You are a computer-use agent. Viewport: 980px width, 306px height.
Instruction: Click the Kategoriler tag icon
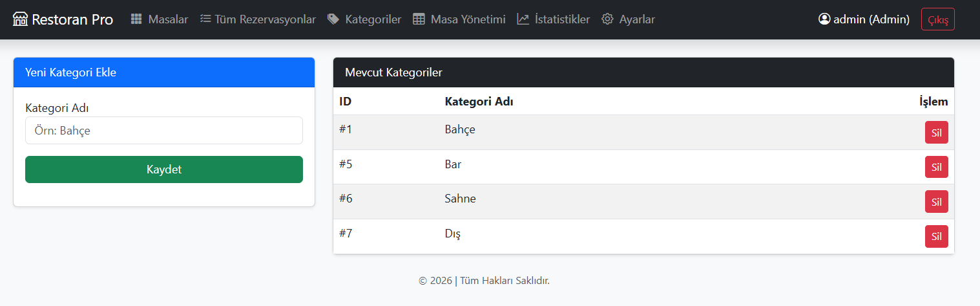333,19
